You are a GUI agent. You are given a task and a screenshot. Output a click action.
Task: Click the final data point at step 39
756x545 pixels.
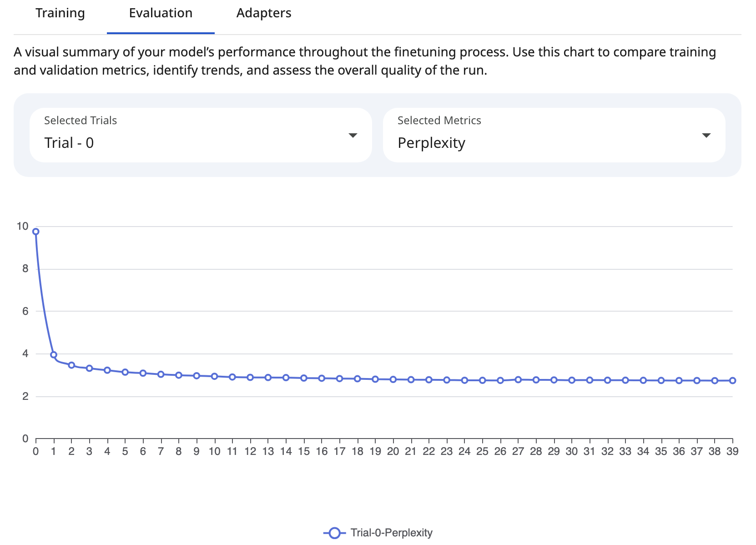732,381
